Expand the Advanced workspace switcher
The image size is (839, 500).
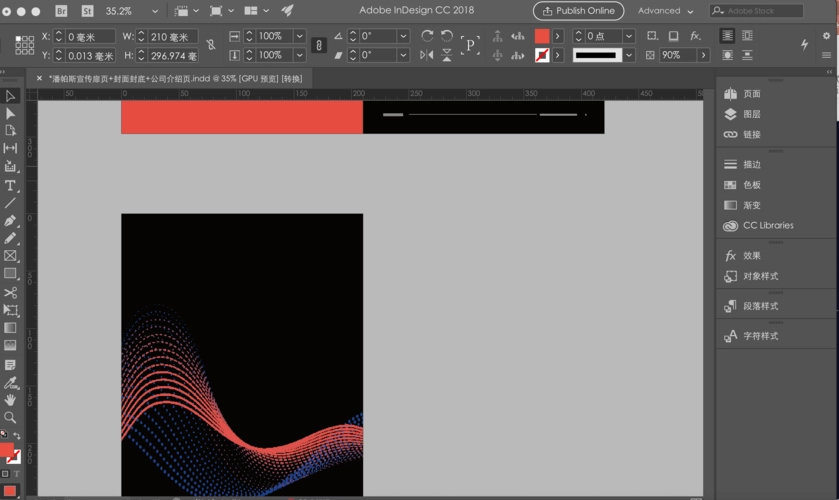point(665,11)
